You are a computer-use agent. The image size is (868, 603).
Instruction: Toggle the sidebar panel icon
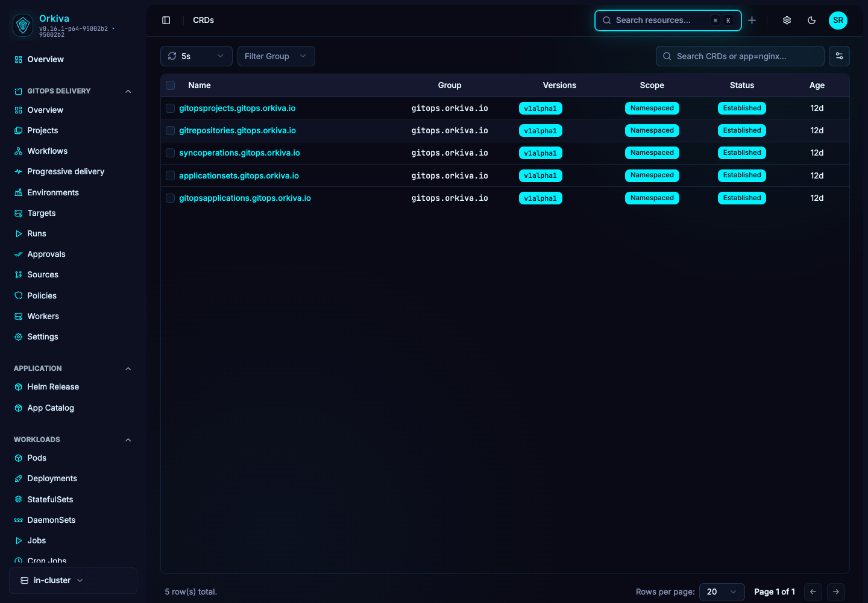166,20
